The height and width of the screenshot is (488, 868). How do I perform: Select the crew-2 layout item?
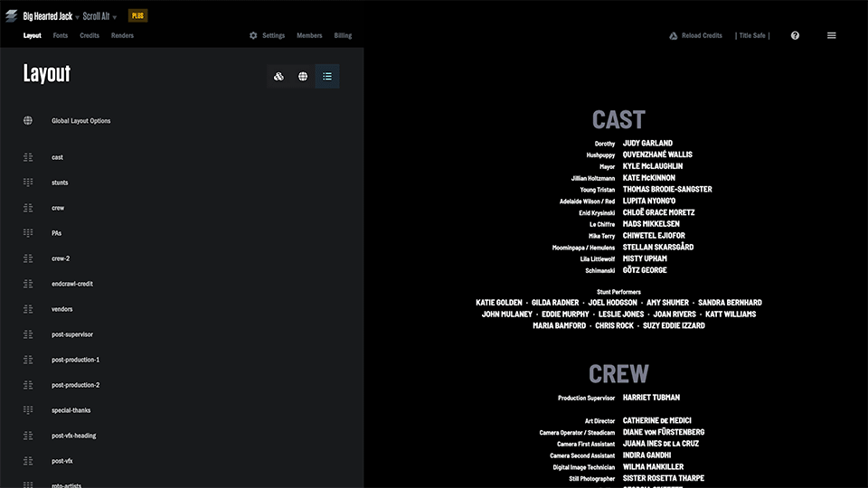(x=61, y=258)
